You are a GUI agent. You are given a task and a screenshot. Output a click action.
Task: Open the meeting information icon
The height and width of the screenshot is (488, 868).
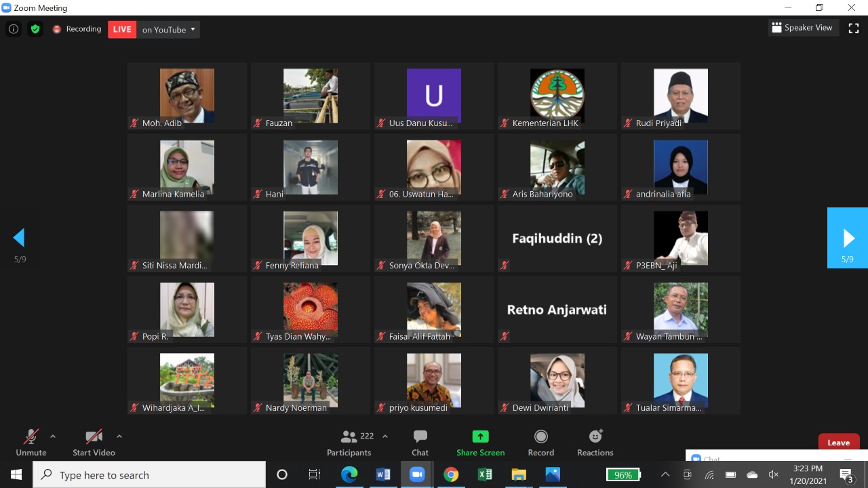(x=14, y=29)
